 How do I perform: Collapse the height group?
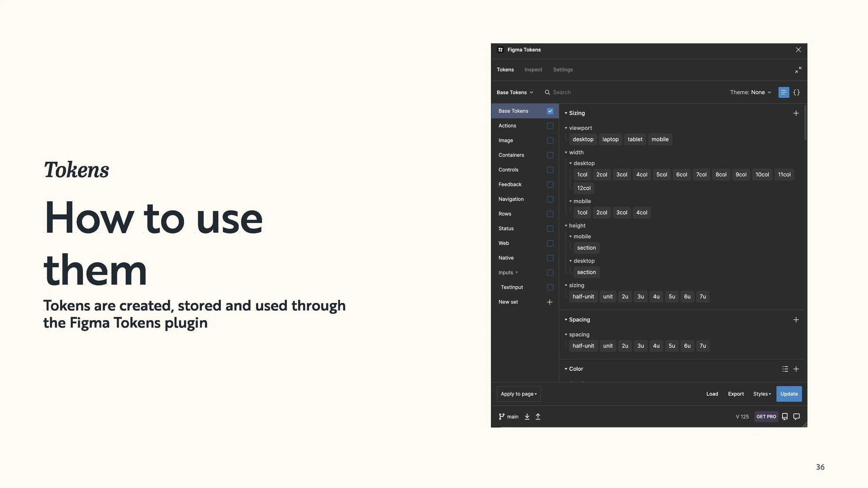(566, 226)
